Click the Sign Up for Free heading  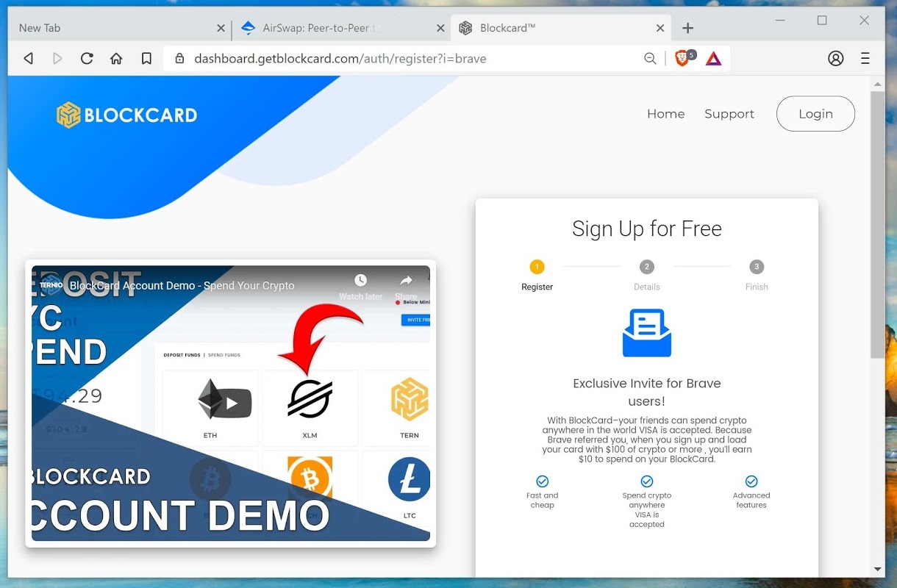tap(647, 229)
